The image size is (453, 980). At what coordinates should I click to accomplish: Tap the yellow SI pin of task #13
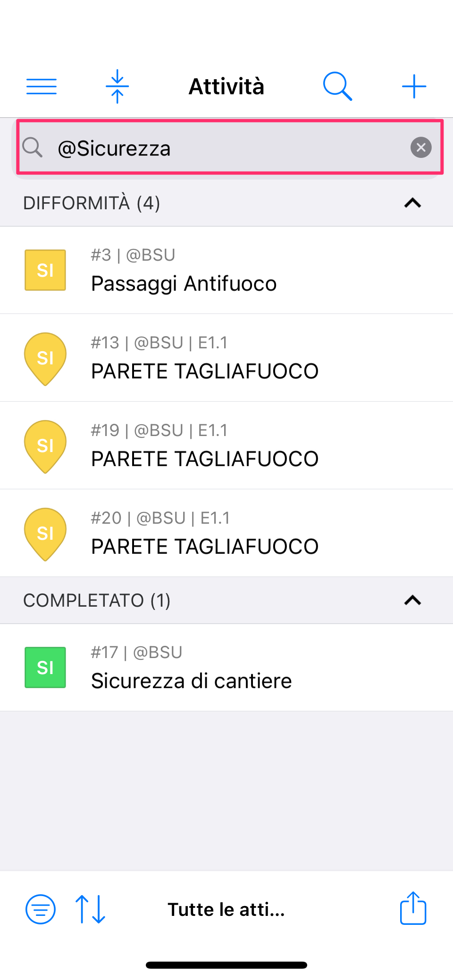45,359
